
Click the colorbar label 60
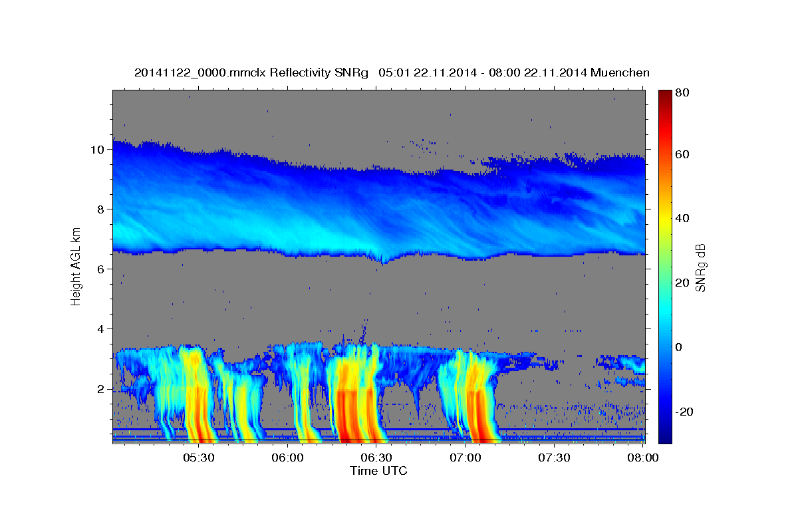coord(681,154)
